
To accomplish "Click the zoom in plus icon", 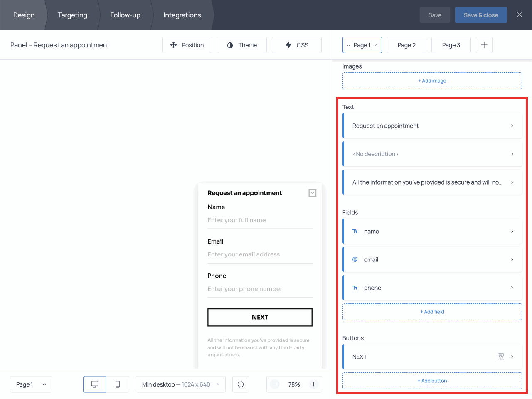I will click(313, 384).
